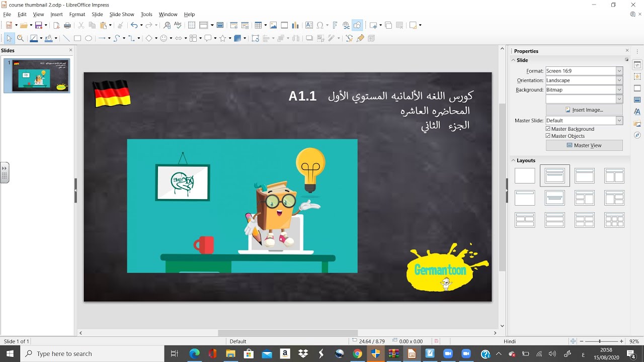Image resolution: width=644 pixels, height=362 pixels.
Task: Start slideshow from first slide icon
Action: (233, 25)
